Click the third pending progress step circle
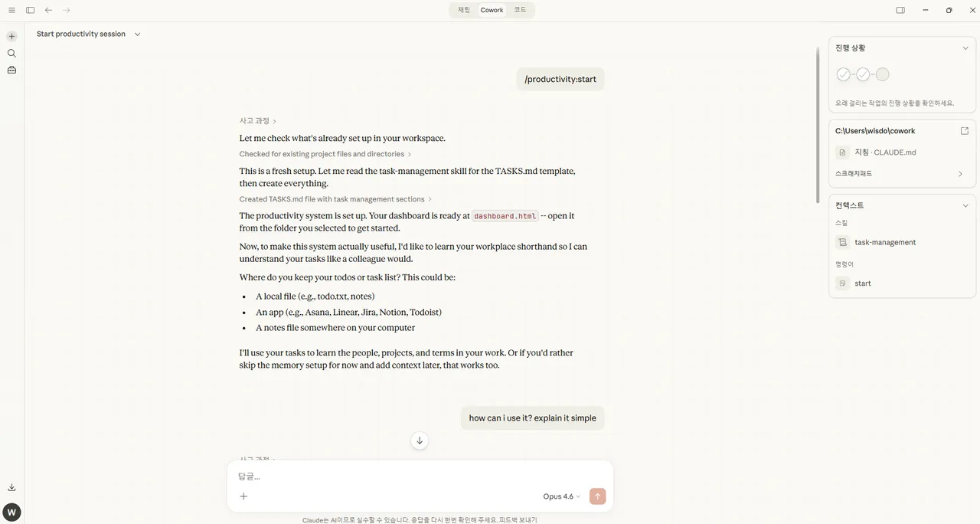 pos(882,74)
